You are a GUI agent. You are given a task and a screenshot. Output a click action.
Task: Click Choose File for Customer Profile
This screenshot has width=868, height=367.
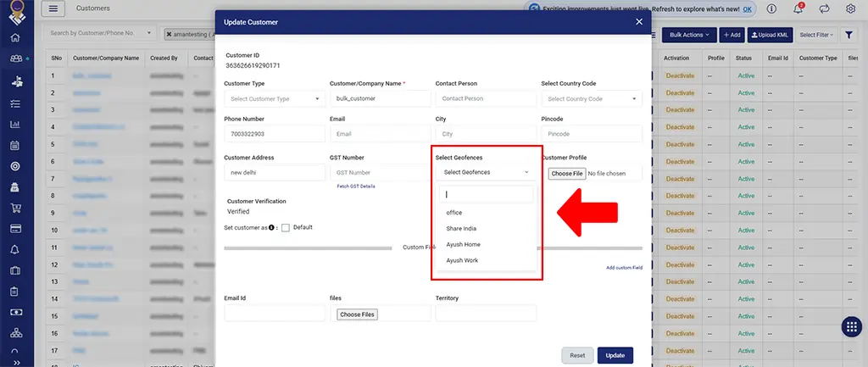pyautogui.click(x=567, y=174)
